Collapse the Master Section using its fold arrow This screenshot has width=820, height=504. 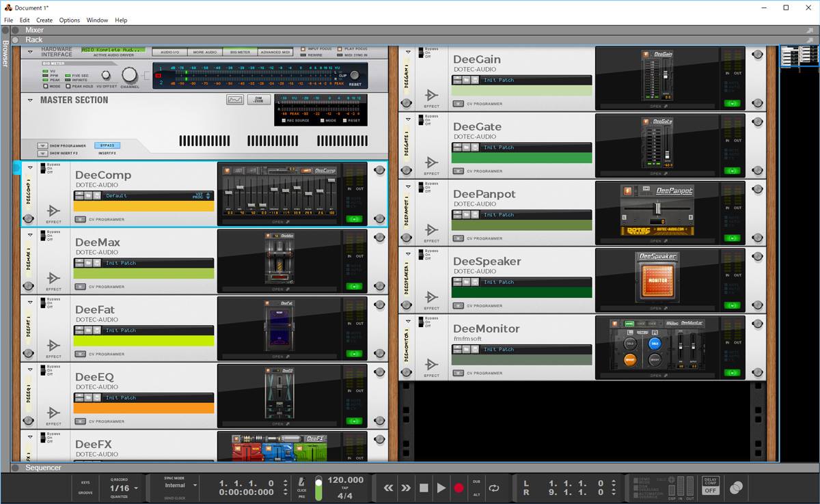(x=29, y=100)
